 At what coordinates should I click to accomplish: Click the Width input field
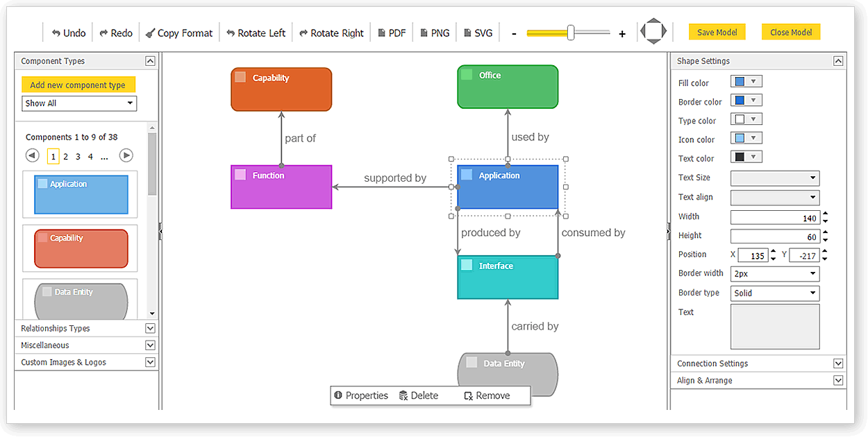[775, 217]
